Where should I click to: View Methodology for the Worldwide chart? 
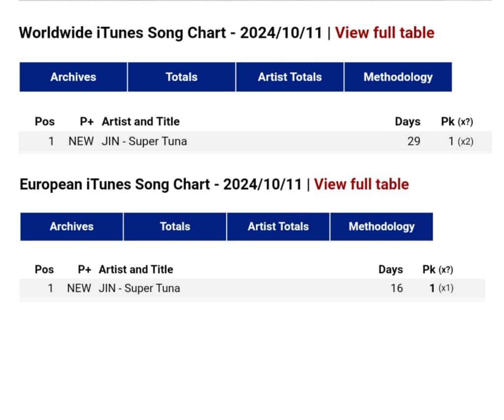coord(398,77)
